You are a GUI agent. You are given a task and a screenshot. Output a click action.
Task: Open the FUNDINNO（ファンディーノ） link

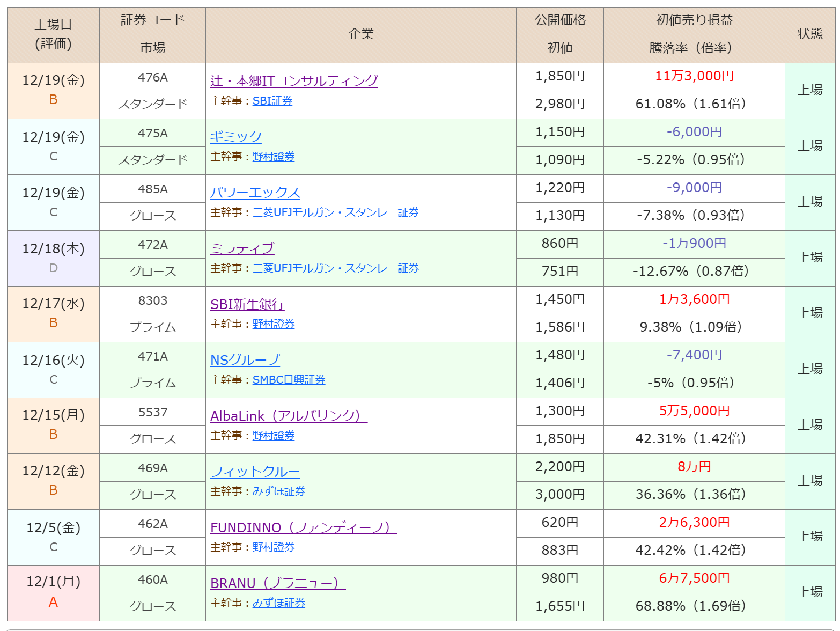point(303,527)
